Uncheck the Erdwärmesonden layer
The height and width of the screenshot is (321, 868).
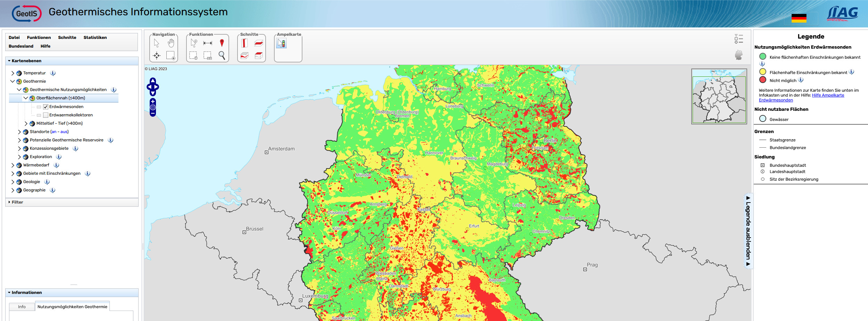click(x=45, y=107)
